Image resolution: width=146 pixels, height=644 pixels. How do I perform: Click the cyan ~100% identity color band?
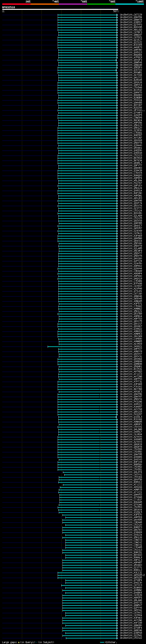click(x=130, y=4)
